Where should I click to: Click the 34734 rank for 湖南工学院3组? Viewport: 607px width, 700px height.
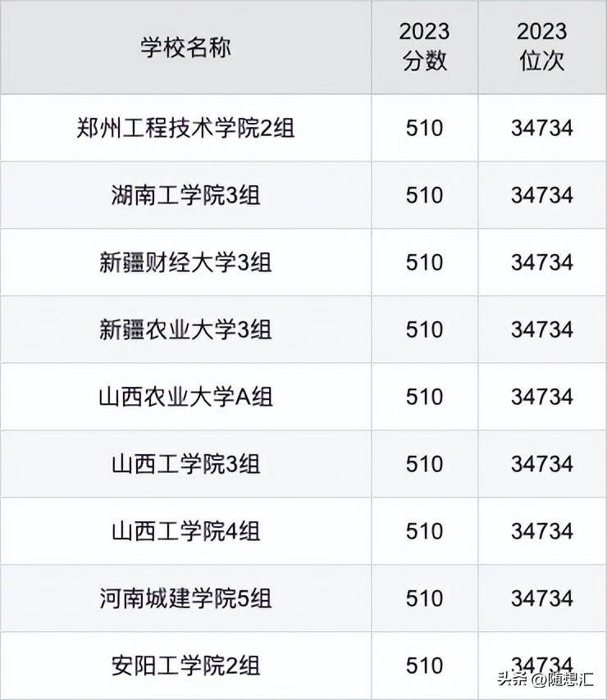pos(541,195)
